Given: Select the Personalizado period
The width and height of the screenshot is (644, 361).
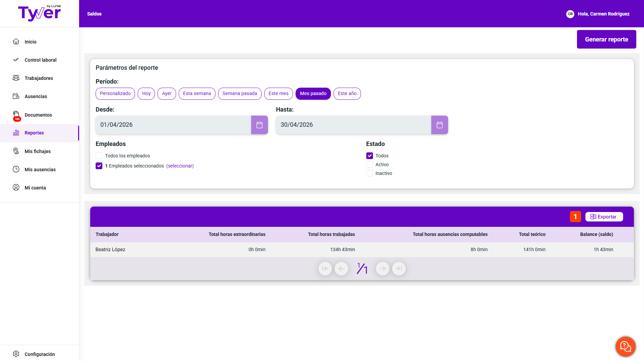Looking at the screenshot, I should click(x=115, y=94).
